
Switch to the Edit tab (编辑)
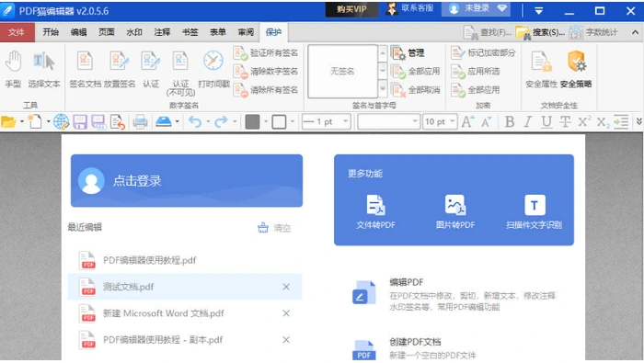click(78, 32)
